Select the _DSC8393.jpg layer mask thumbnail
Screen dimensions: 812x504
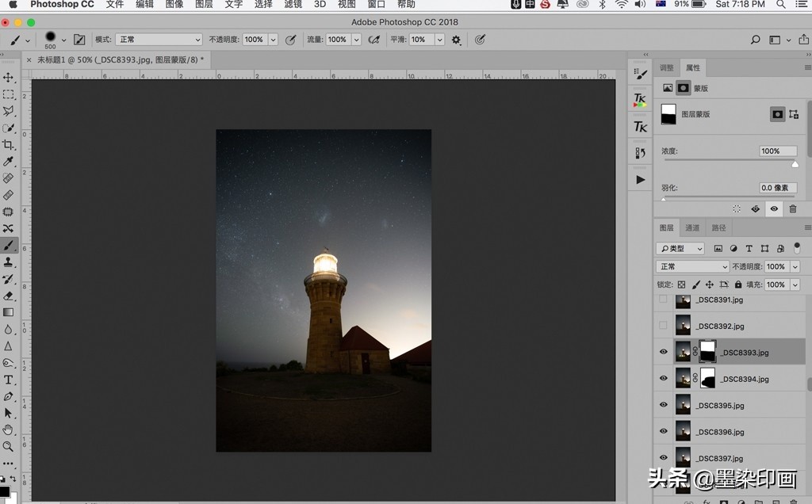(x=707, y=352)
